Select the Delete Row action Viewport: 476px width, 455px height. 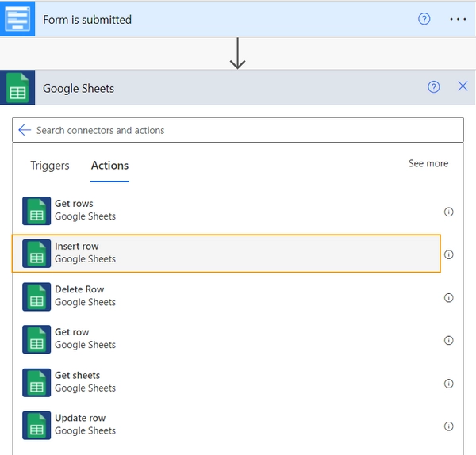click(226, 296)
